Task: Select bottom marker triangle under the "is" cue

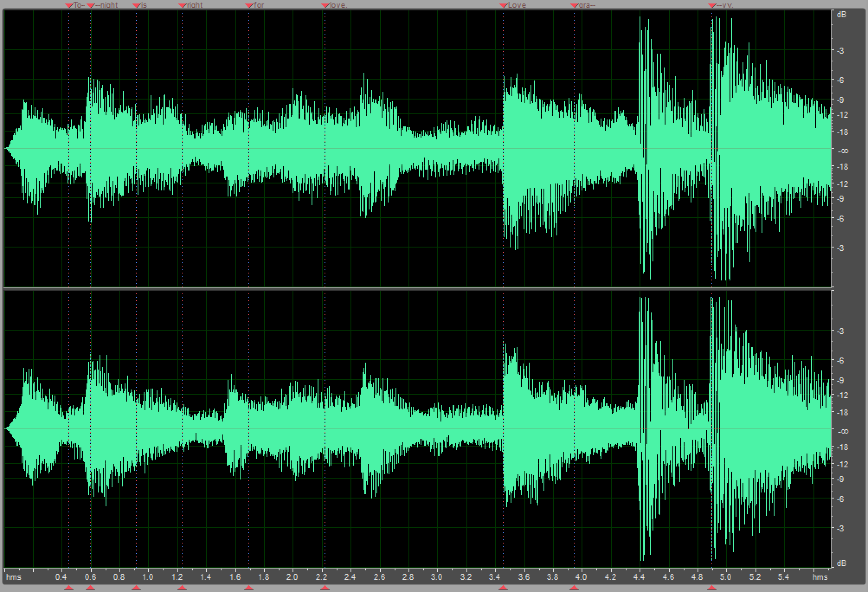Action: pos(136,588)
